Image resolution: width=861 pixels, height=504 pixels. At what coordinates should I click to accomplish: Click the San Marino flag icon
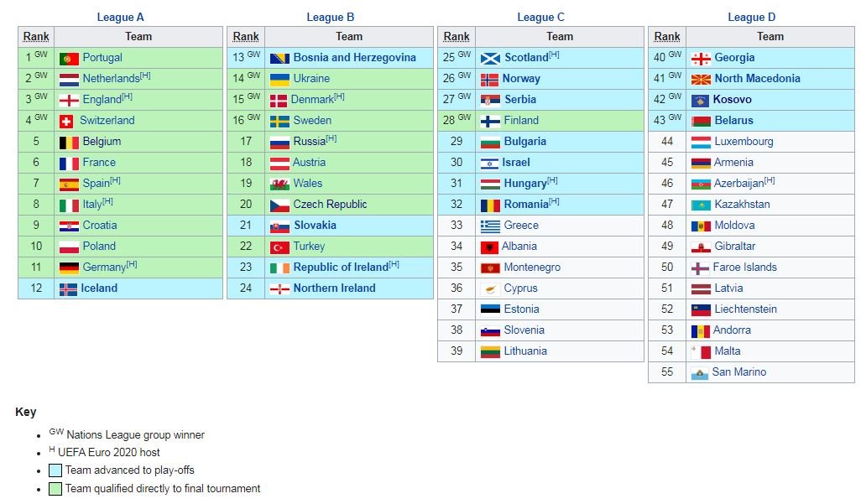click(700, 372)
